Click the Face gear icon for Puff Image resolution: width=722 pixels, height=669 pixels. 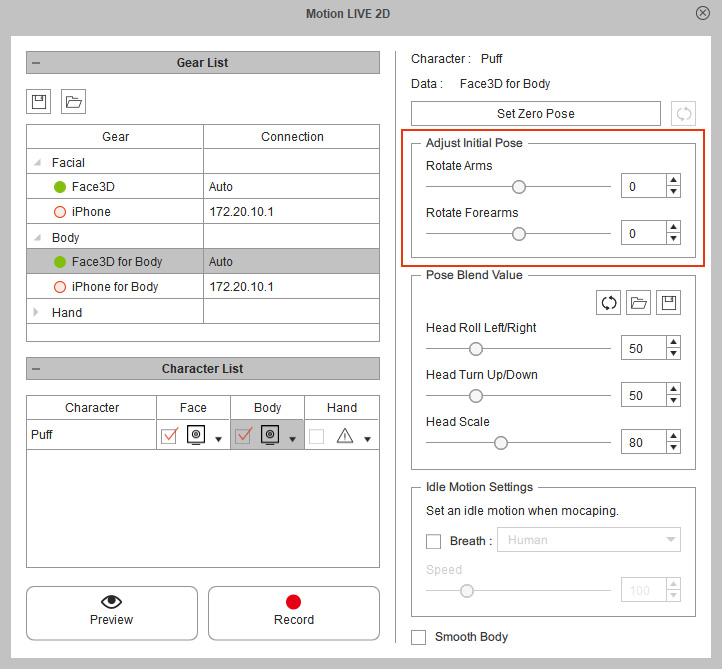tap(197, 436)
